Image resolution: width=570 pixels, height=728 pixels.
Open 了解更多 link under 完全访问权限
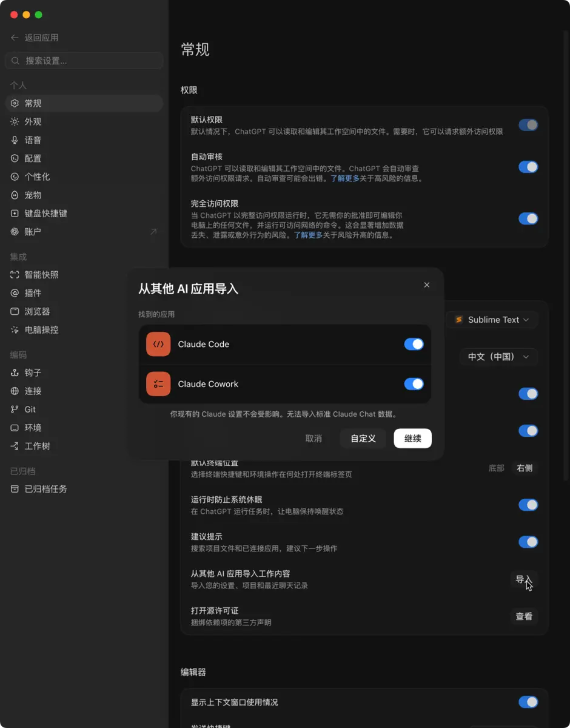point(308,235)
